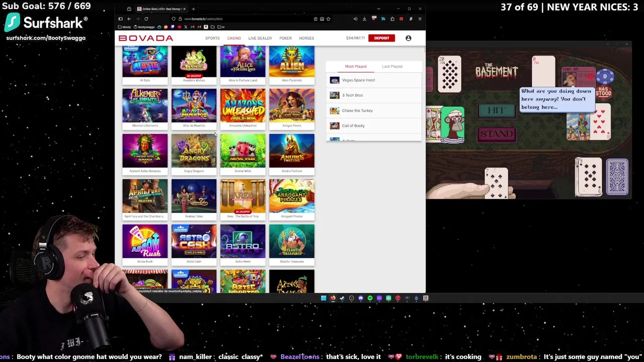Click the Vegas Space Heist list icon

335,80
